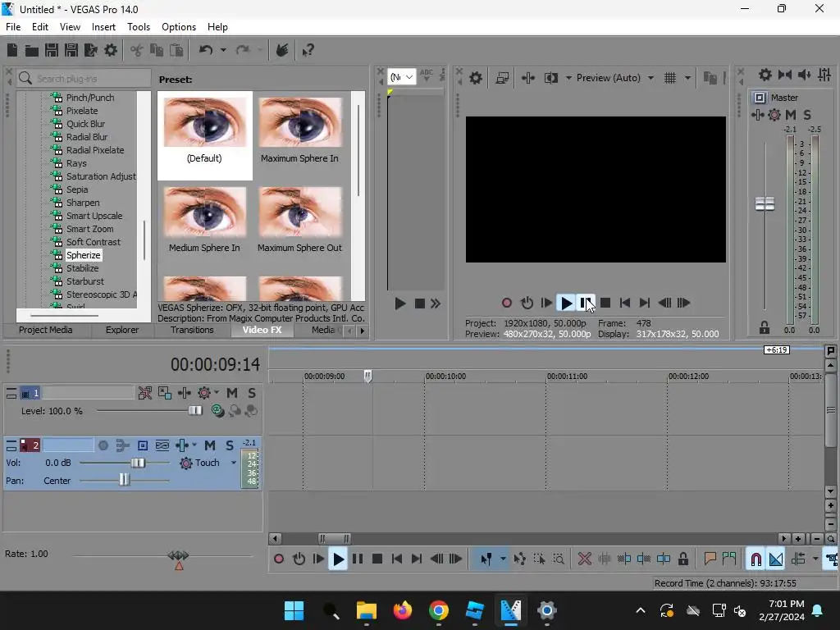Click Loop Playback icon in timeline transport
The image size is (840, 630).
pos(299,559)
